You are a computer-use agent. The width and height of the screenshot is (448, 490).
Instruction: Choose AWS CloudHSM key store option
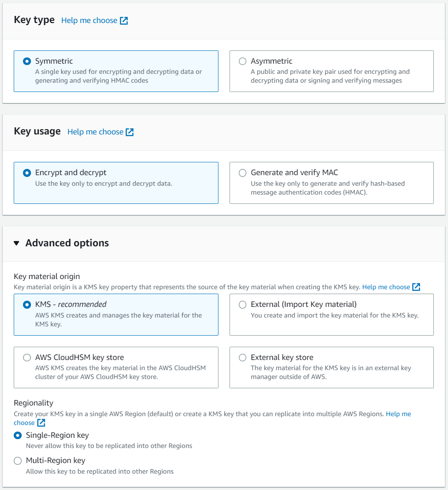point(27,358)
